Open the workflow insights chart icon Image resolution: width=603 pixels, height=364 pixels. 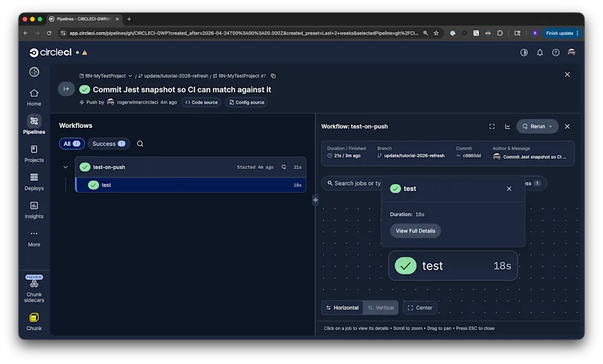pyautogui.click(x=507, y=127)
